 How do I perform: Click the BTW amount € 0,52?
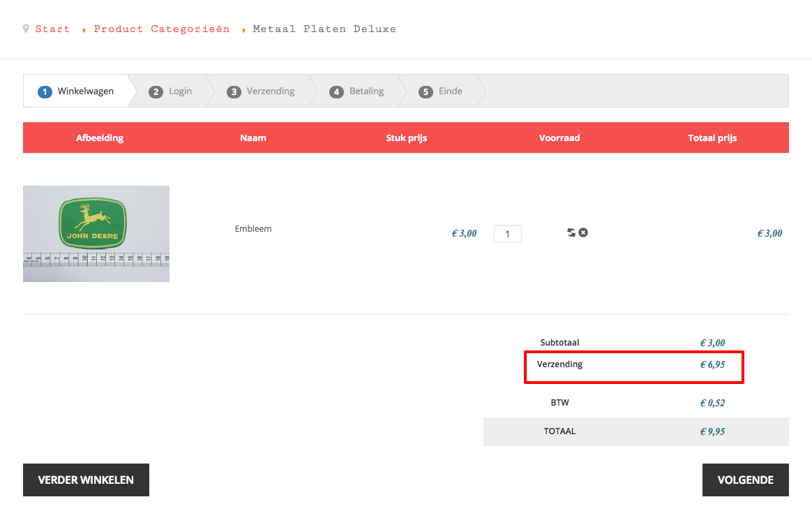tap(712, 403)
